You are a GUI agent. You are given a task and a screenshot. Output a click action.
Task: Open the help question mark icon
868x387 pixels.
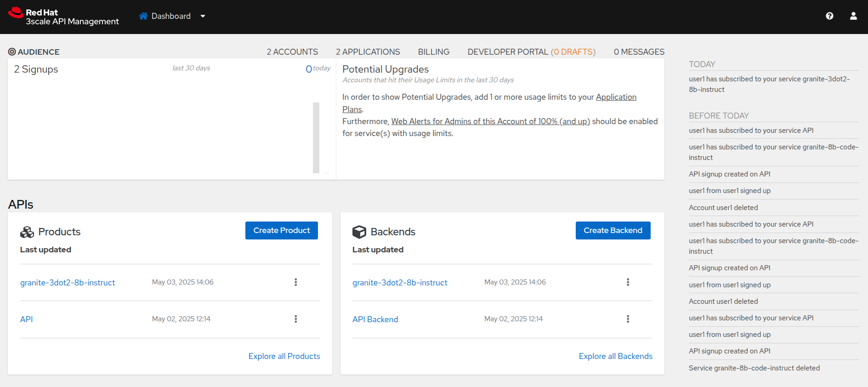click(829, 16)
